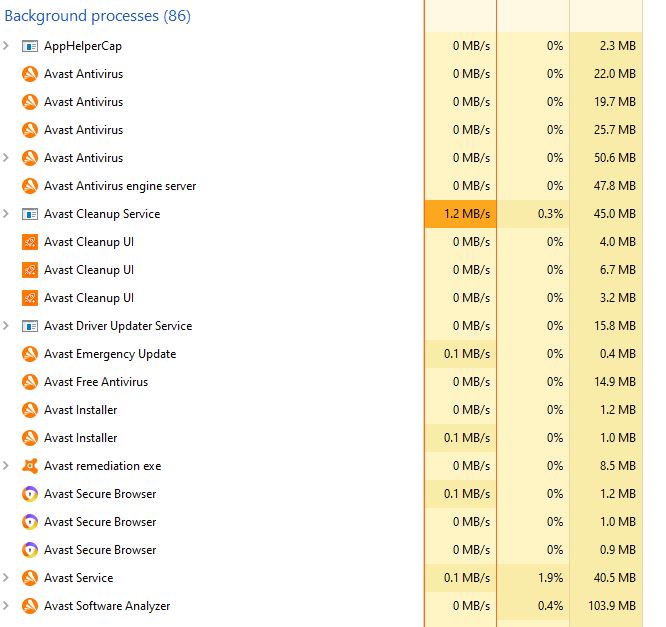The height and width of the screenshot is (627, 666).
Task: Select the Avast Emergency Update name
Action: tap(110, 354)
